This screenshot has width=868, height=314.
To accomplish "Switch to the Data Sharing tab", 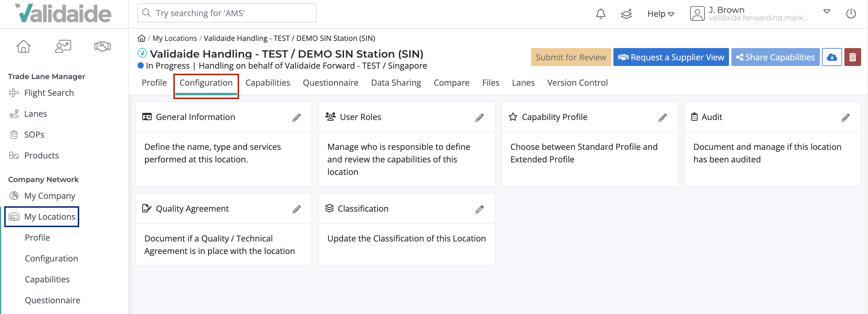I will (x=396, y=82).
